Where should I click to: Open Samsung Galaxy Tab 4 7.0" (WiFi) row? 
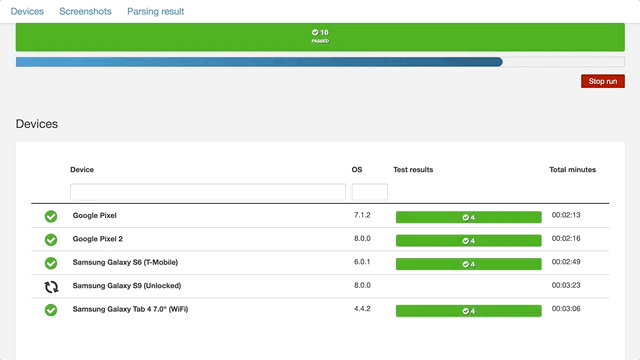320,309
